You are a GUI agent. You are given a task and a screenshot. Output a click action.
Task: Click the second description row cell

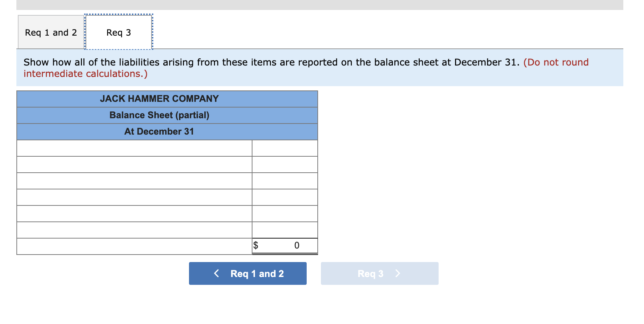pos(134,164)
